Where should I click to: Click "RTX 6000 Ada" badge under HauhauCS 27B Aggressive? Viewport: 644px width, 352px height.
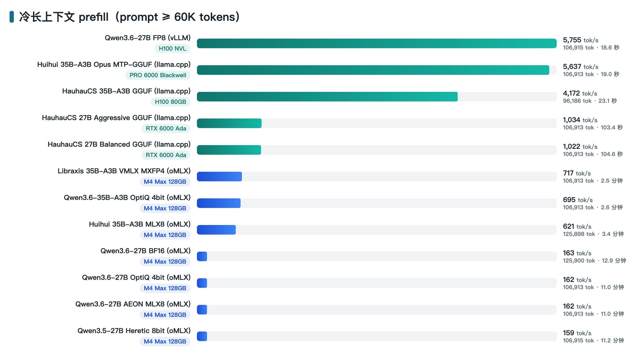tap(166, 128)
